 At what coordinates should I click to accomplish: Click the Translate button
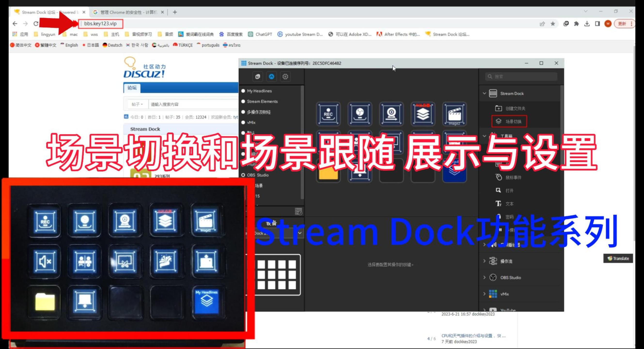618,259
